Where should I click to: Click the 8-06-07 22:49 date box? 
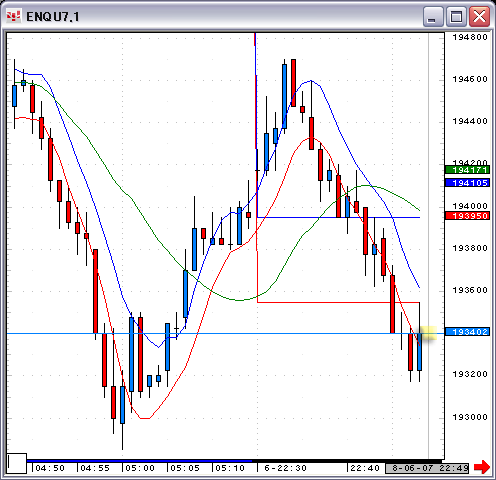[427, 468]
